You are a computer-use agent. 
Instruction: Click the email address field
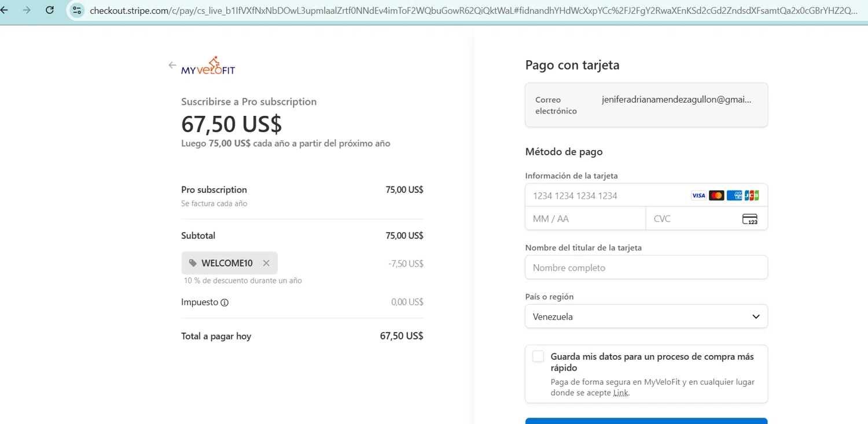[646, 105]
